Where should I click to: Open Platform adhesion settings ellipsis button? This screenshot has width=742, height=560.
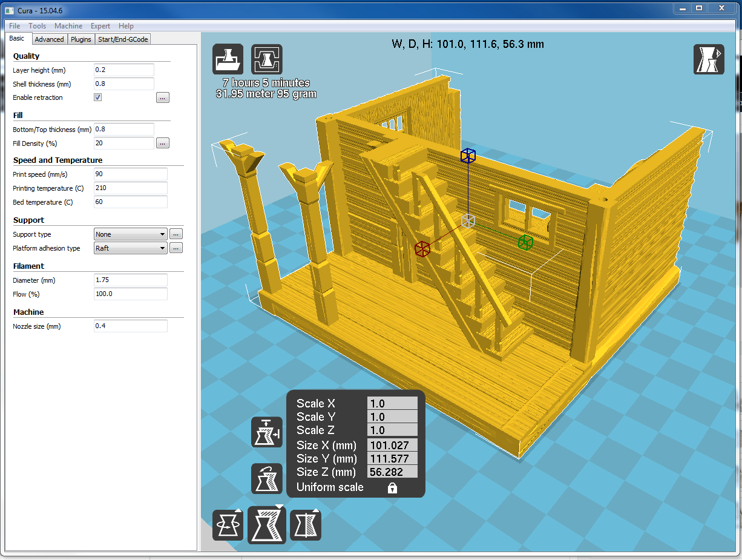[x=176, y=248]
